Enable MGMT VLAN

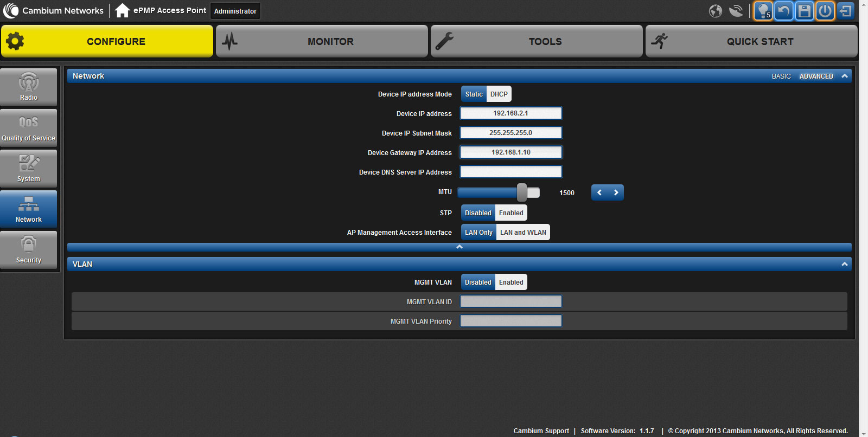pos(511,282)
